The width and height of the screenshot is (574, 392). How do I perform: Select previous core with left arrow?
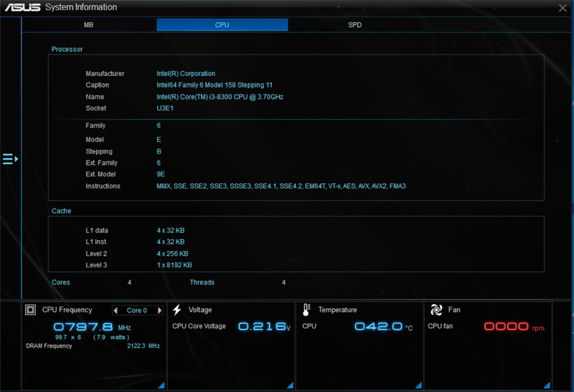point(116,310)
